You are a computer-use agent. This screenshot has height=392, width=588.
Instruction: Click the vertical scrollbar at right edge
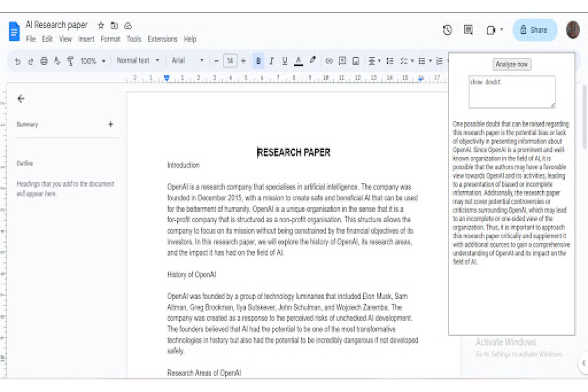pyautogui.click(x=584, y=116)
